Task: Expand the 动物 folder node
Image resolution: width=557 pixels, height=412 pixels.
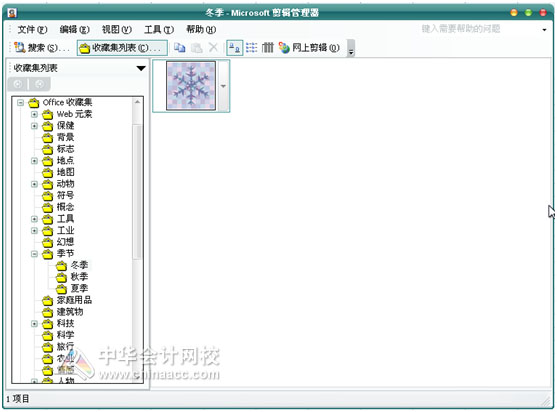Action: (x=34, y=184)
